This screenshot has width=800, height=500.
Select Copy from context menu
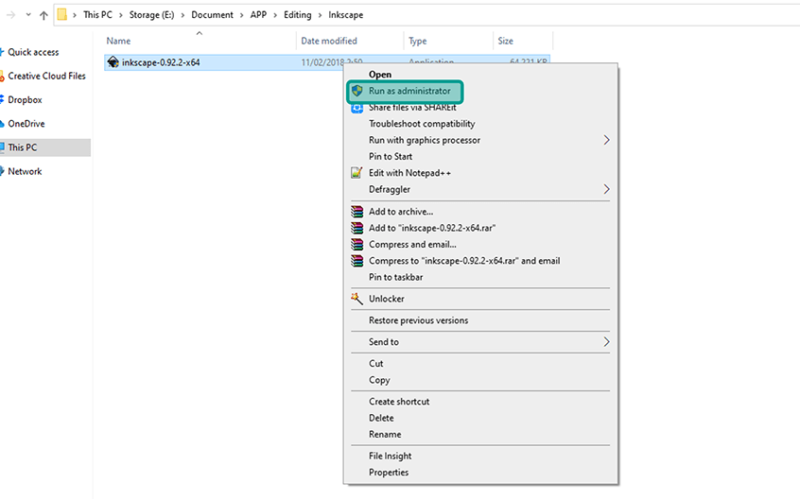coord(380,380)
